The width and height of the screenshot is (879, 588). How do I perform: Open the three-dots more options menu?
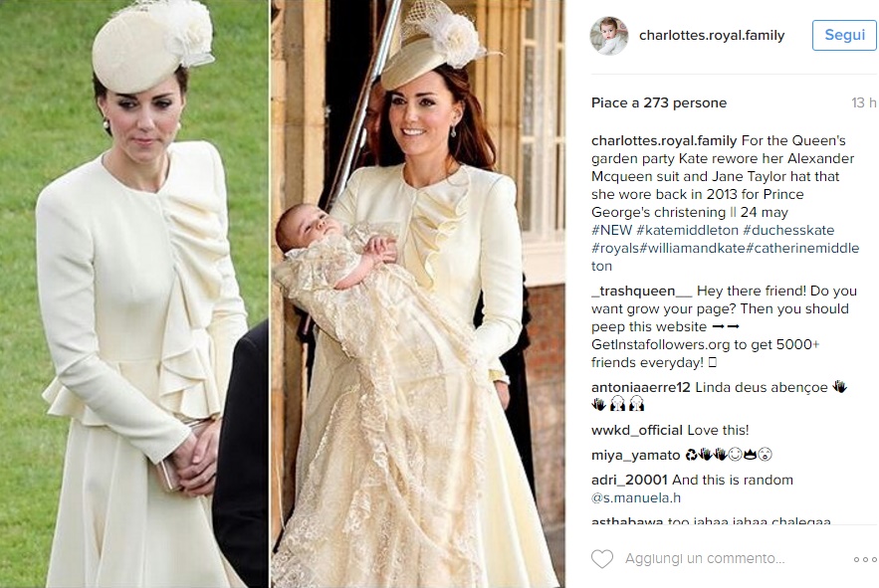865,559
